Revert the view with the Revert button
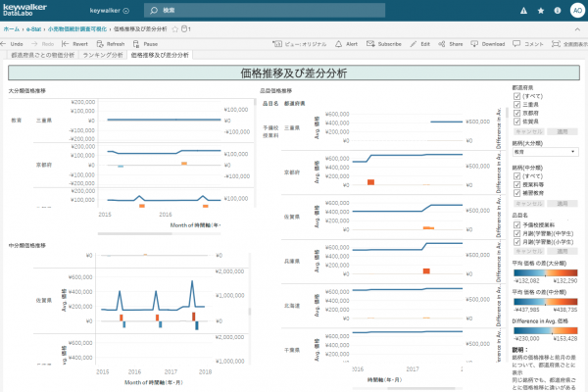This screenshot has height=392, width=588. click(74, 44)
